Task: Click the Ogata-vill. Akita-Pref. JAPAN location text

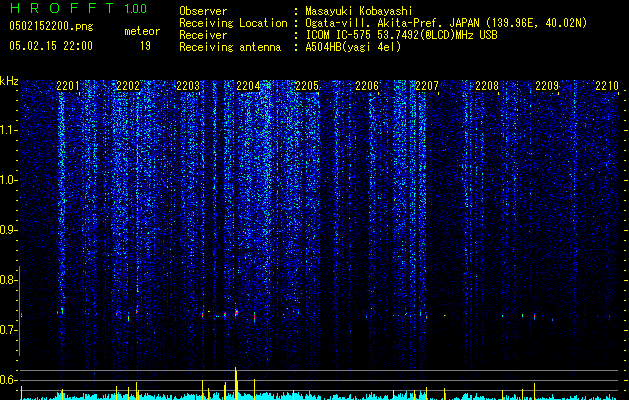Action: pyautogui.click(x=446, y=23)
